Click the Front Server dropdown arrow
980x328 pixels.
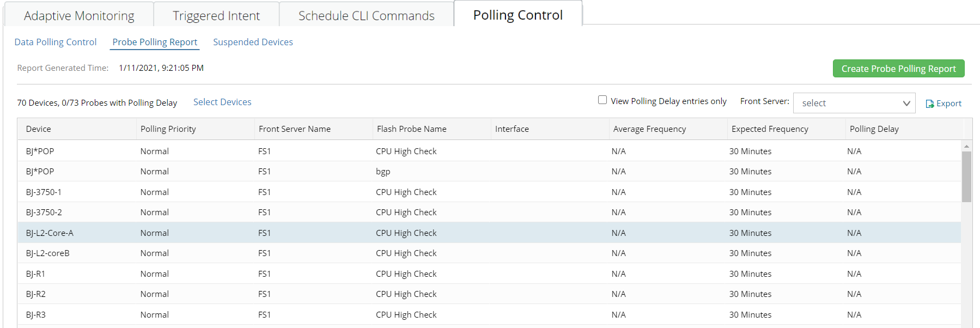pos(906,104)
